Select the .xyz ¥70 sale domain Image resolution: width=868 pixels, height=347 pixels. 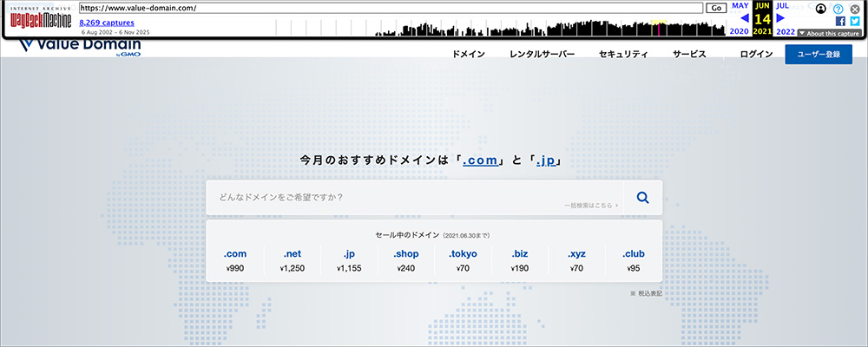click(x=576, y=260)
